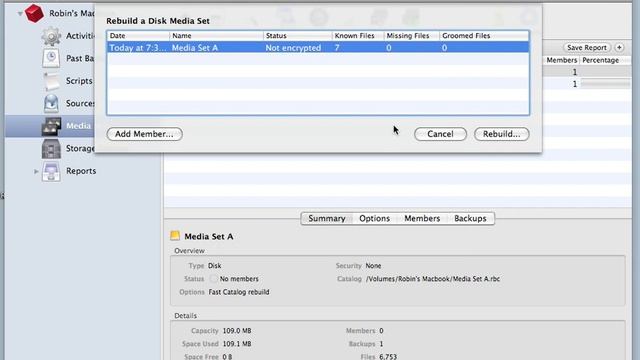This screenshot has width=640, height=360.
Task: Select the Scripts item label in sidebar
Action: [x=79, y=81]
